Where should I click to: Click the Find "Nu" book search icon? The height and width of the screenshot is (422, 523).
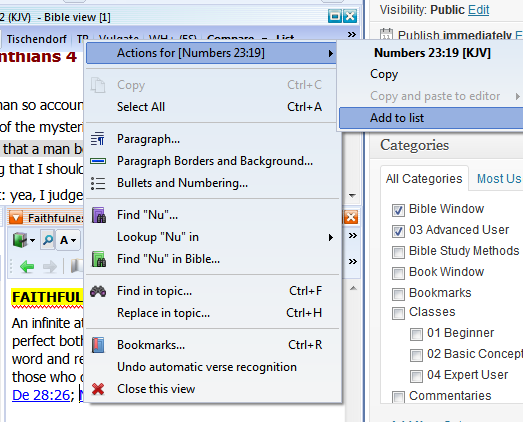(x=99, y=215)
